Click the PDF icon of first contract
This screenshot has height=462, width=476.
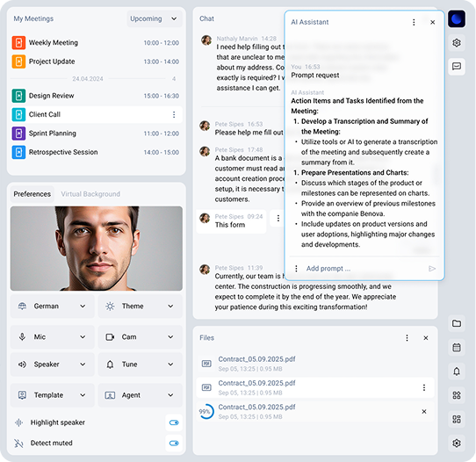click(206, 364)
